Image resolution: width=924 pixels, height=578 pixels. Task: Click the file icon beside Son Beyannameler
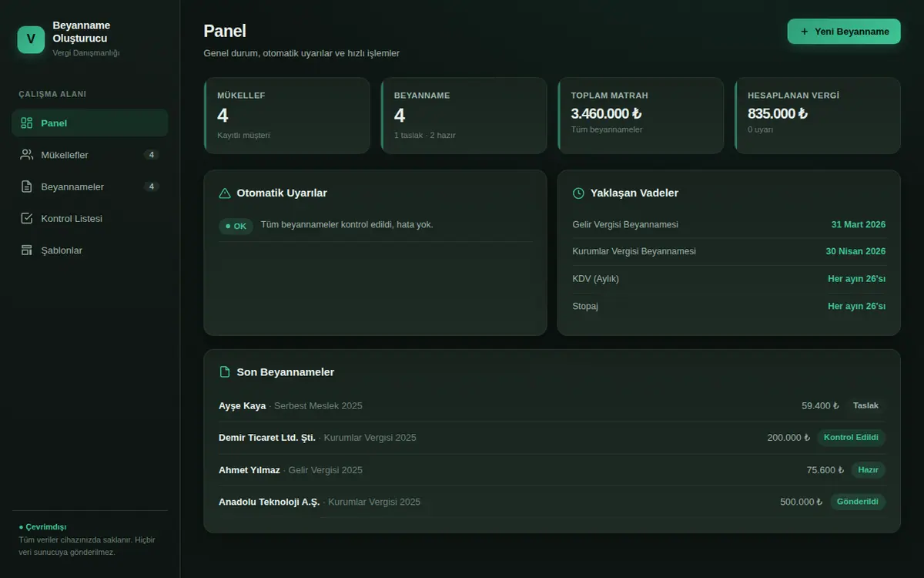pyautogui.click(x=225, y=372)
